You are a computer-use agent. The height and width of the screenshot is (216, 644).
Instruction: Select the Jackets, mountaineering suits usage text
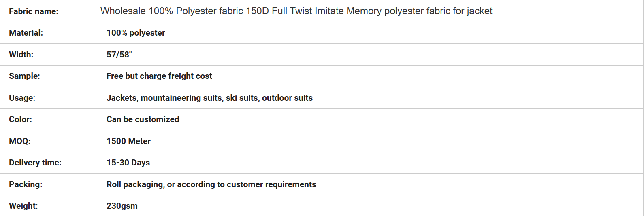[209, 98]
